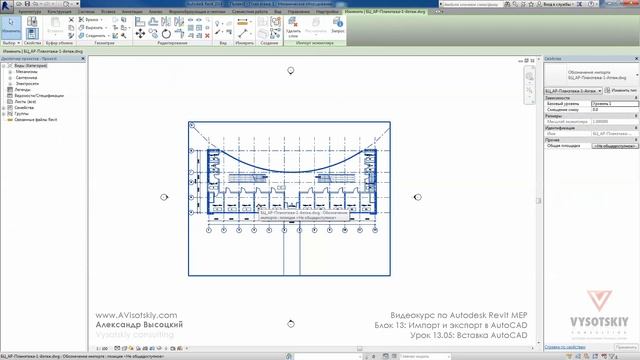Expand the Семейства tree node
The height and width of the screenshot is (360, 640).
[4, 108]
